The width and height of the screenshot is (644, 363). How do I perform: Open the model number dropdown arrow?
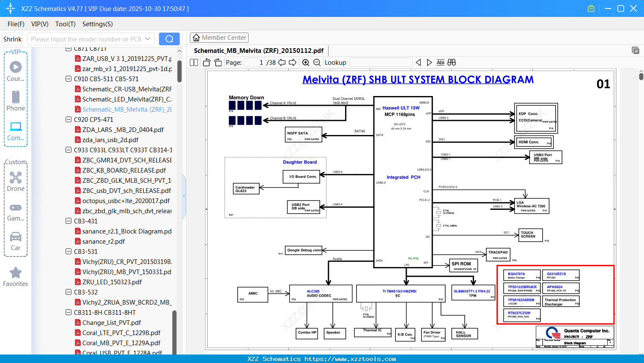pyautogui.click(x=148, y=39)
